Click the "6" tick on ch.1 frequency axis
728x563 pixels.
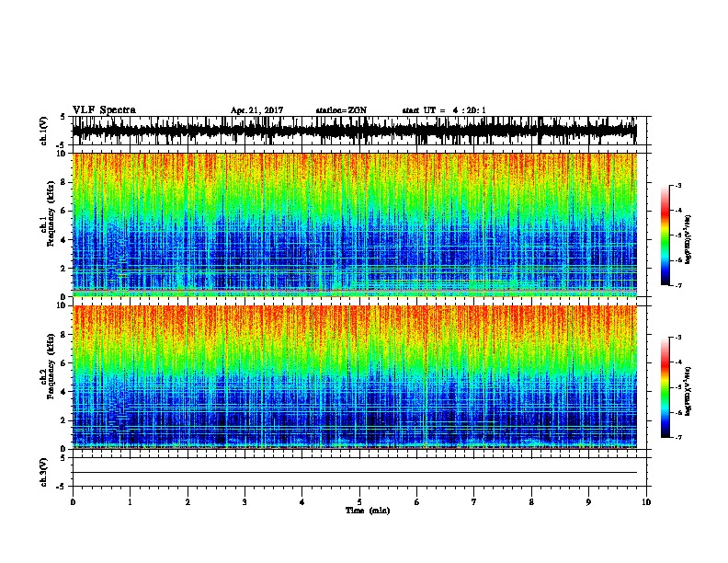pos(63,211)
